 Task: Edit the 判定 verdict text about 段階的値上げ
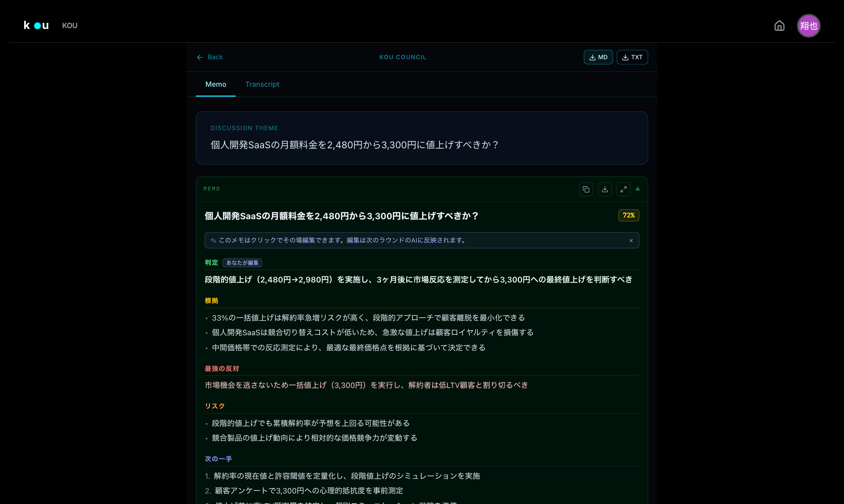point(418,280)
